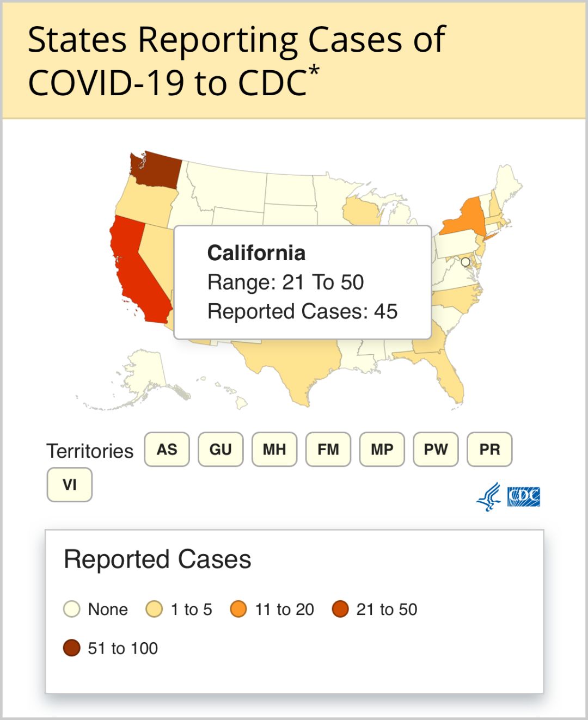Select the GU territory button
This screenshot has width=588, height=720.
220,450
